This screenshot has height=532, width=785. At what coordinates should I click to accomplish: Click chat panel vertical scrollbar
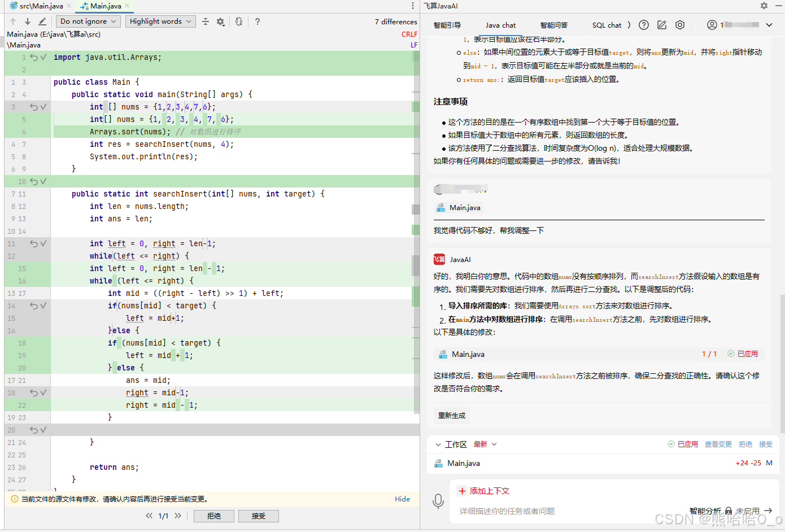pos(782,363)
